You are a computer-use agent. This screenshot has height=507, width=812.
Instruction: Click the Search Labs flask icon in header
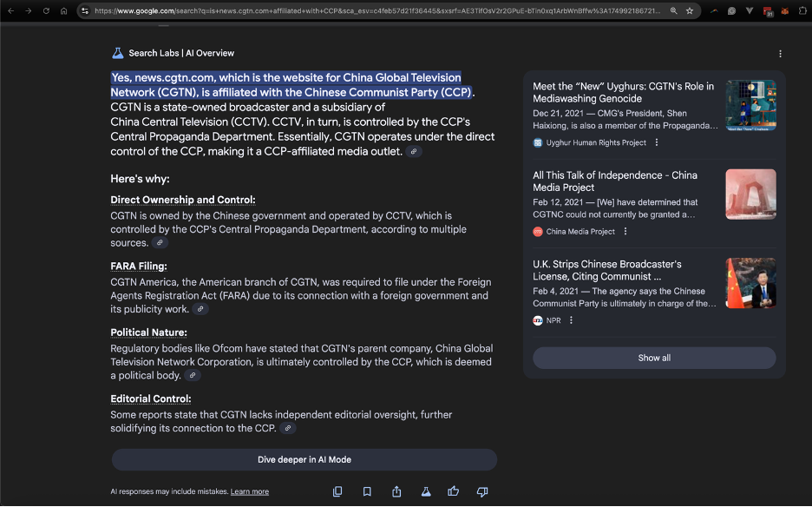(118, 53)
